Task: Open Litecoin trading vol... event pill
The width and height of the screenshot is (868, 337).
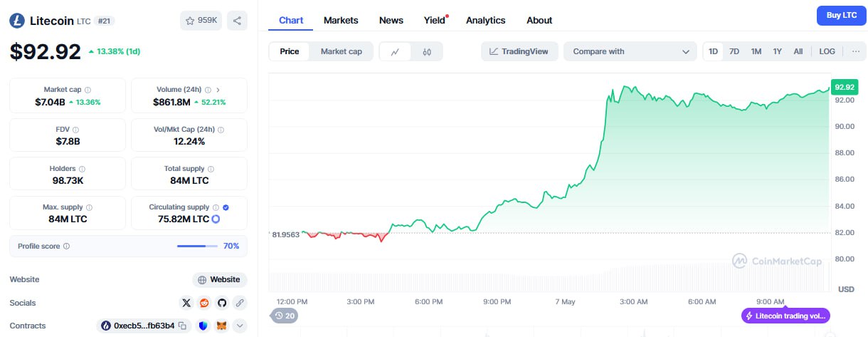Action: [785, 316]
